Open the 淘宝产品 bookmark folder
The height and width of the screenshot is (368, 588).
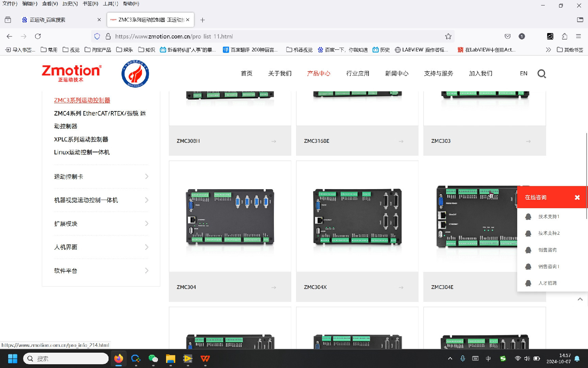98,50
